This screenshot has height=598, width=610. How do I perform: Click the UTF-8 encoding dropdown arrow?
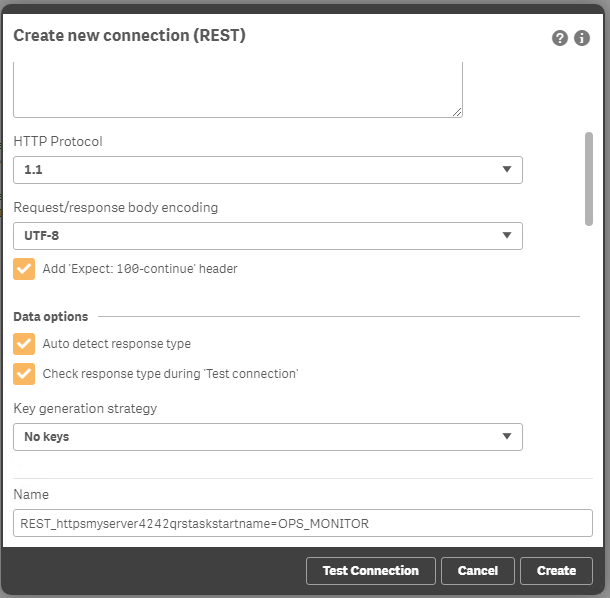tap(507, 236)
